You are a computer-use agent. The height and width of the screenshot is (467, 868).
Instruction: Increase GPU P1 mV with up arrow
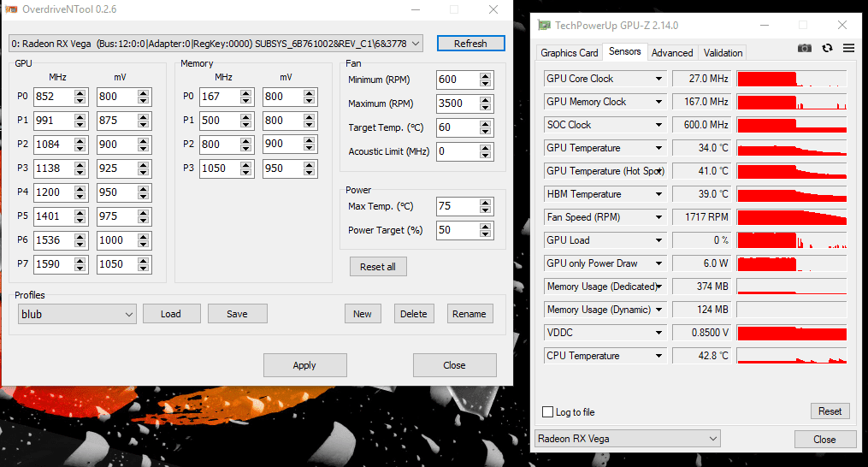click(144, 116)
